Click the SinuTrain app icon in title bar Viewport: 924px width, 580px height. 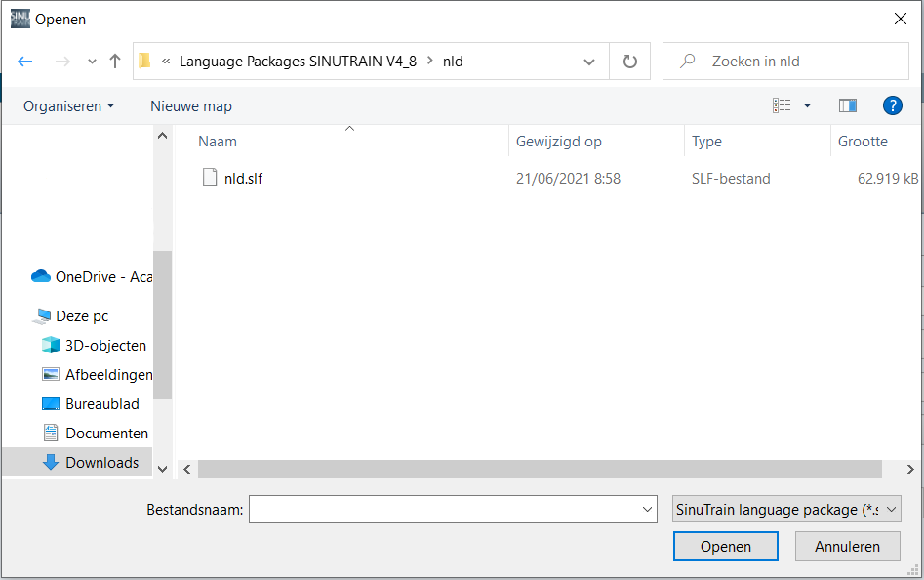(20, 19)
